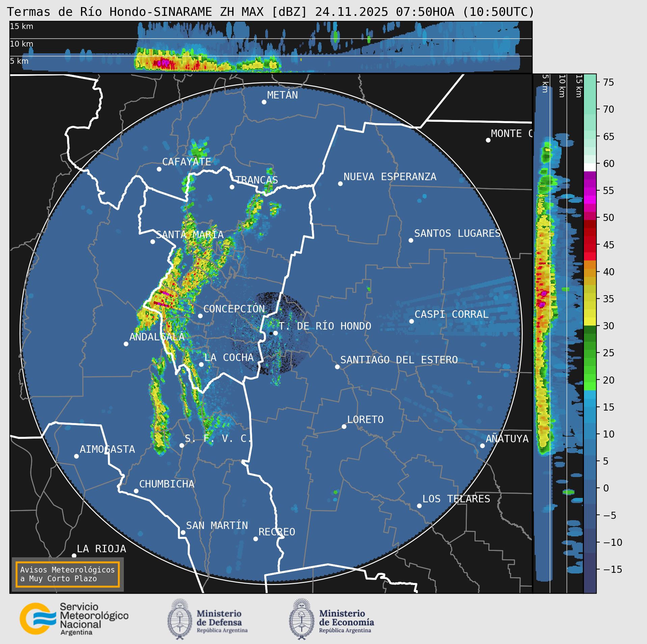Click the 'República Argentina' text under Defensa
The height and width of the screenshot is (644, 647).
222,630
